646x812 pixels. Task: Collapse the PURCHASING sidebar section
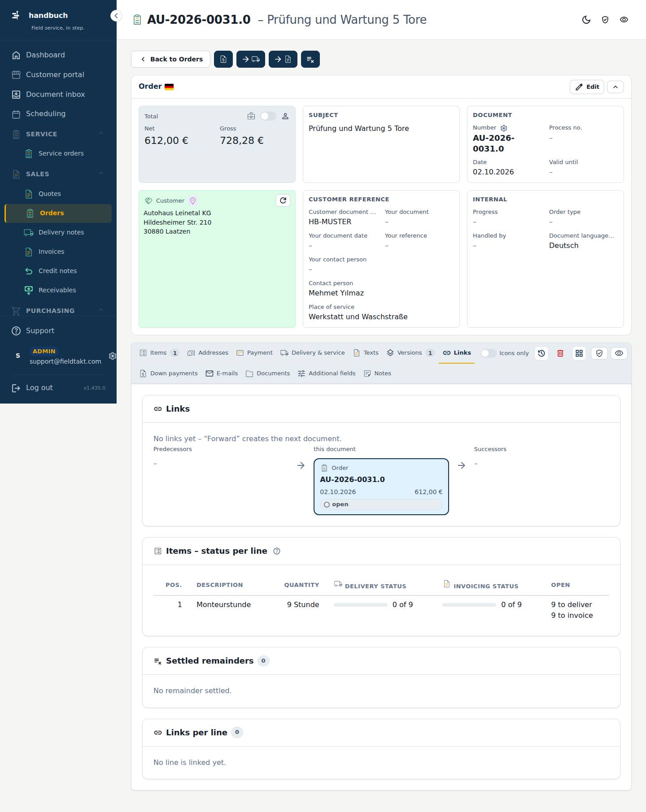coord(101,310)
